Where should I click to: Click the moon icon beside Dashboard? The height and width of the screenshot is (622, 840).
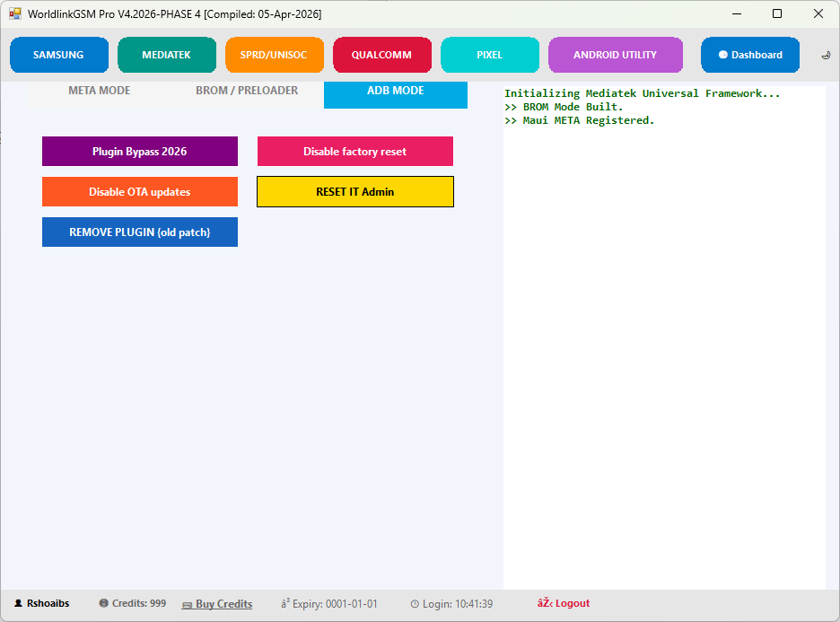click(826, 55)
